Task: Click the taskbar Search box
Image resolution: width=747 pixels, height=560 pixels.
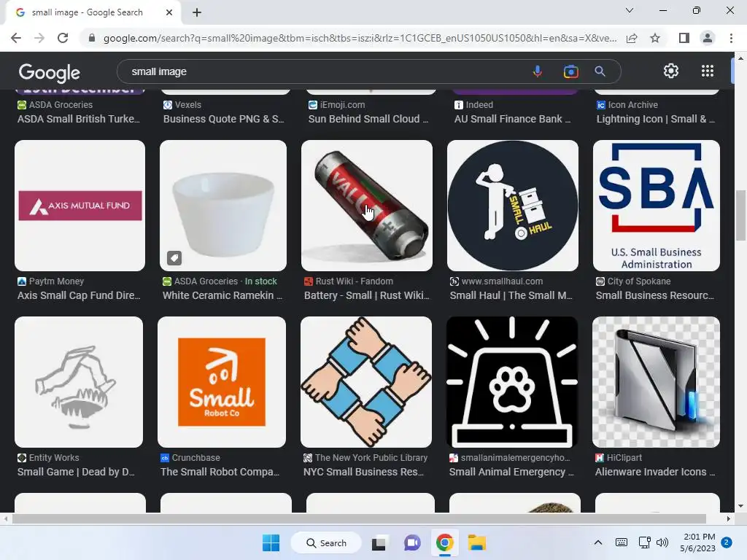Action: pos(326,542)
